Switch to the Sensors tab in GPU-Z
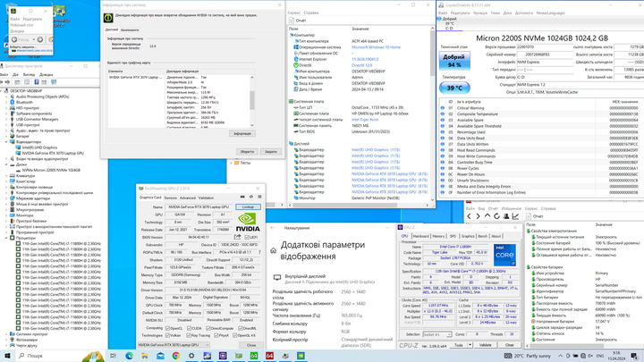Screen dimensions: 644x362 [x=171, y=198]
